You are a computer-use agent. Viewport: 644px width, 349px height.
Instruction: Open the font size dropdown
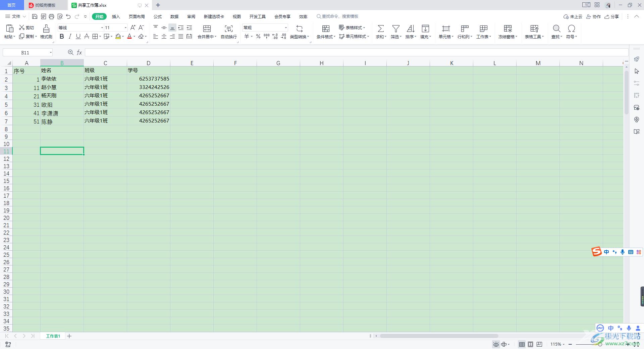125,28
